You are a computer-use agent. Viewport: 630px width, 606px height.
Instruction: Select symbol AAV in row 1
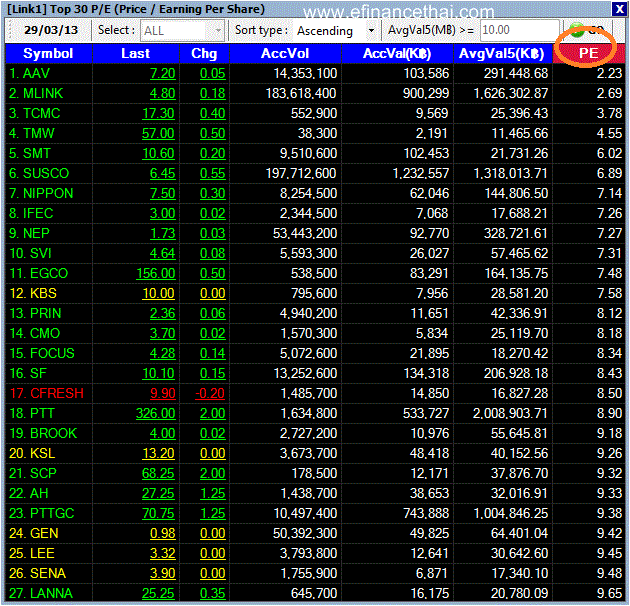(x=36, y=74)
